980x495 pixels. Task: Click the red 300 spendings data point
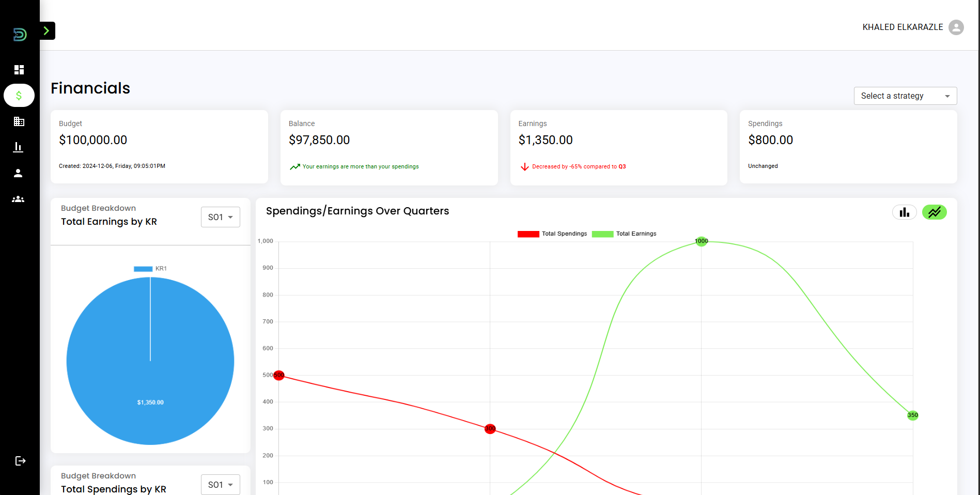click(x=490, y=429)
